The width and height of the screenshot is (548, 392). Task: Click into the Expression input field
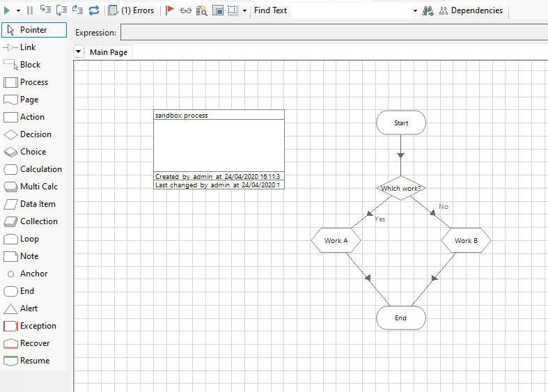[333, 33]
